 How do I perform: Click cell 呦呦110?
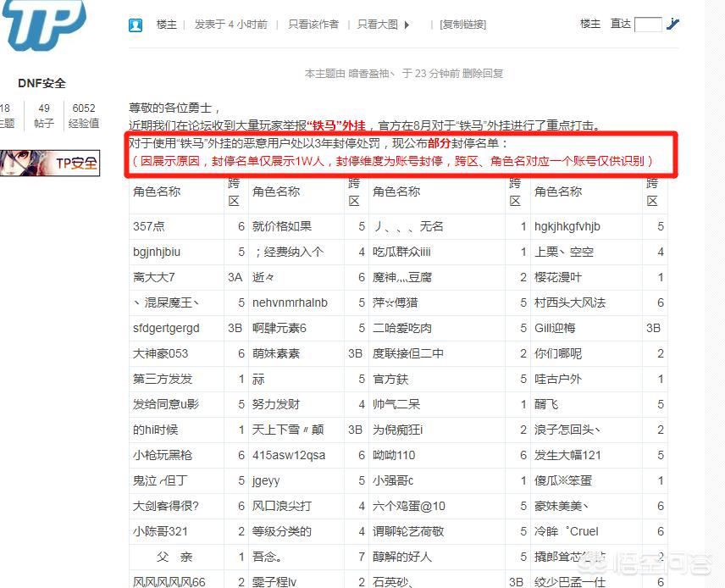pos(394,455)
